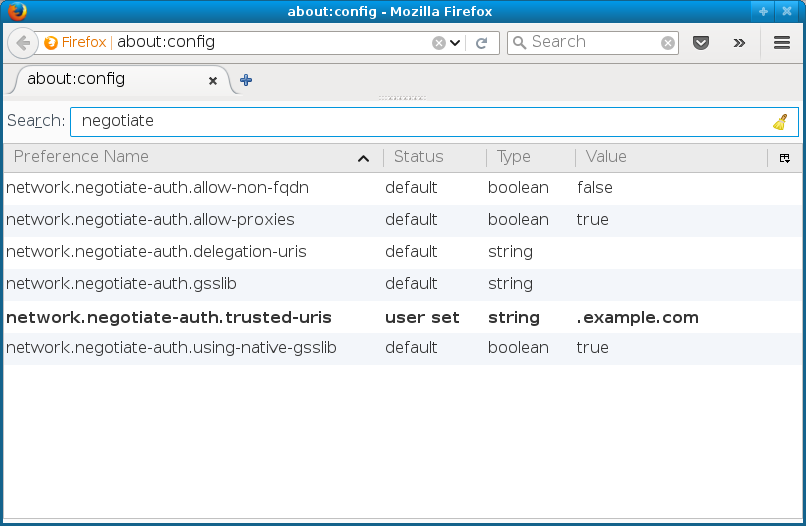The image size is (806, 526).
Task: Maximize the window with the title bar plus button
Action: coord(763,11)
